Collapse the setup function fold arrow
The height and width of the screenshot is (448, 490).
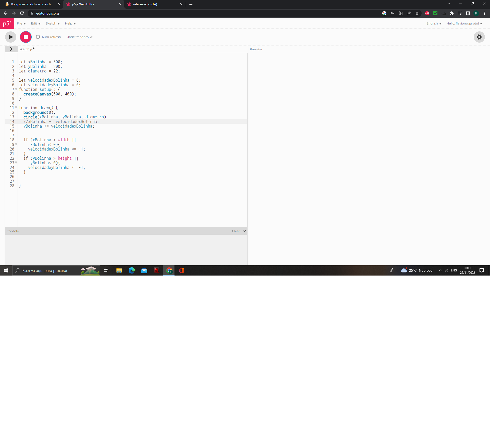pyautogui.click(x=16, y=89)
